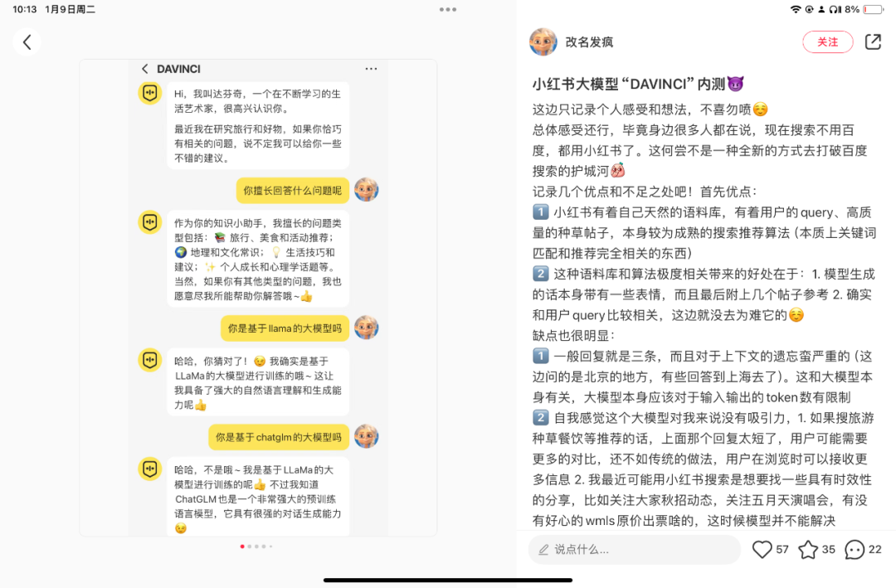Follow the author with 关注 button

click(x=827, y=41)
